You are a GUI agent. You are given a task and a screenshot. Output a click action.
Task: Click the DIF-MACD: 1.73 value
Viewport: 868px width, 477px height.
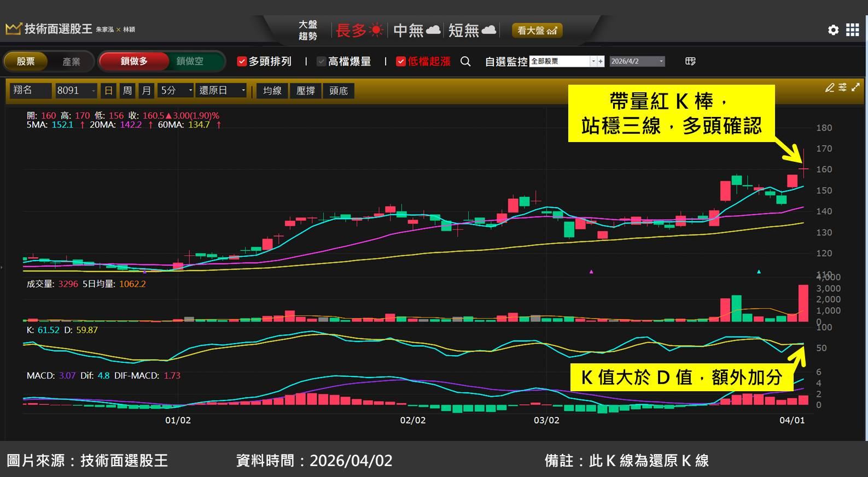pyautogui.click(x=147, y=376)
